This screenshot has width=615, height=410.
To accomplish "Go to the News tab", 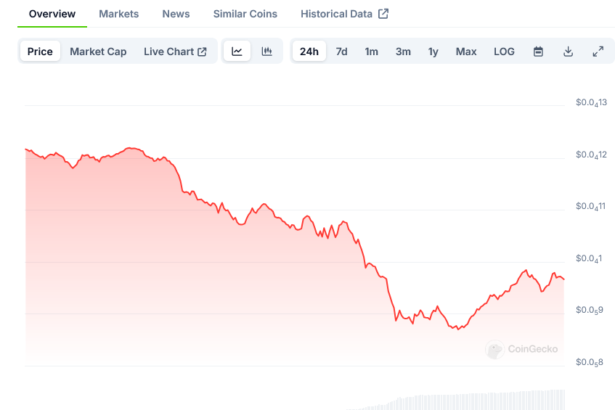I will 176,14.
